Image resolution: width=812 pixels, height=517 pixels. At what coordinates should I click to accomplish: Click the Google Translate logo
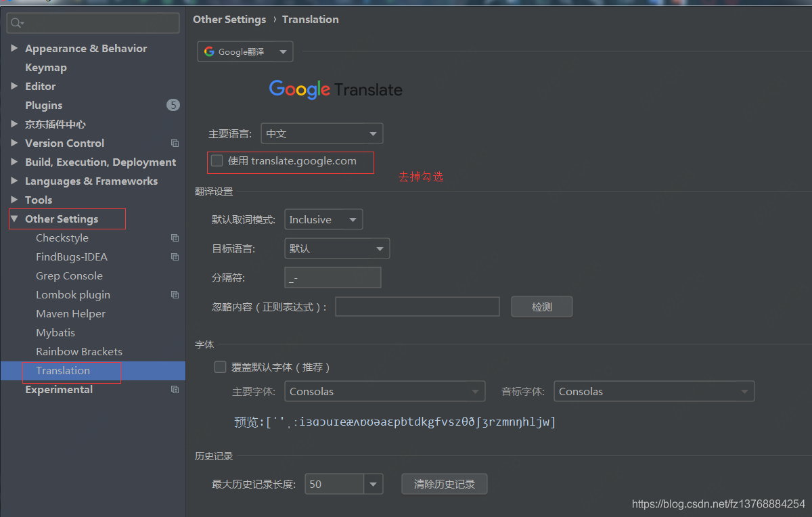point(336,89)
